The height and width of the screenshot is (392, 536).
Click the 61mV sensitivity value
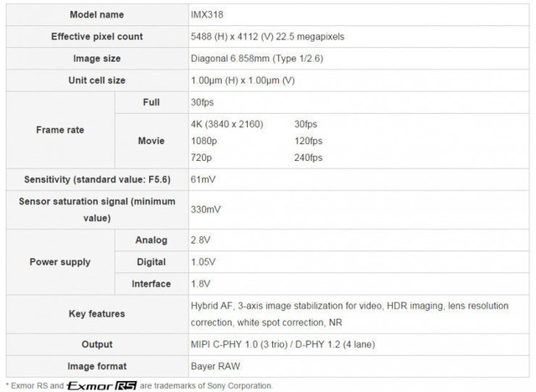204,179
